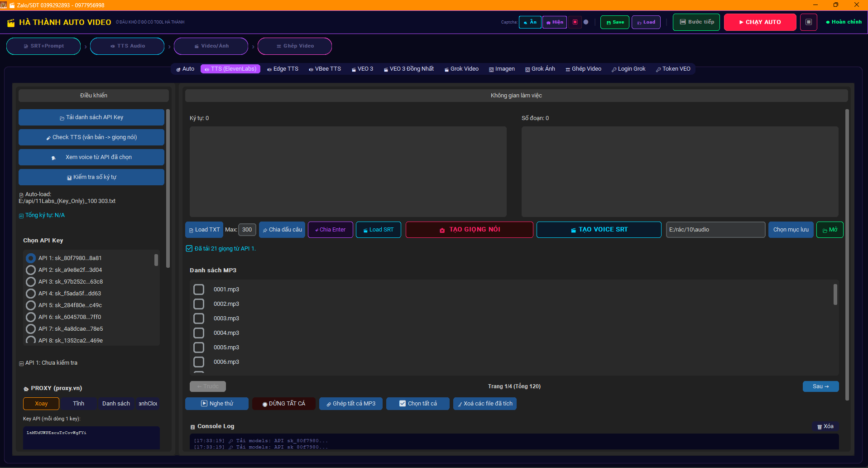Click the Load button beside Save
Image resolution: width=868 pixels, height=468 pixels.
(x=646, y=22)
